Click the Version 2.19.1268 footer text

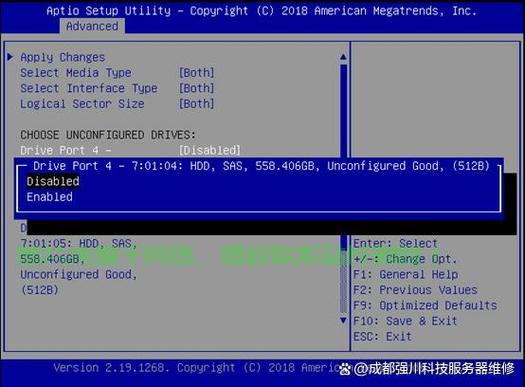tap(111, 368)
